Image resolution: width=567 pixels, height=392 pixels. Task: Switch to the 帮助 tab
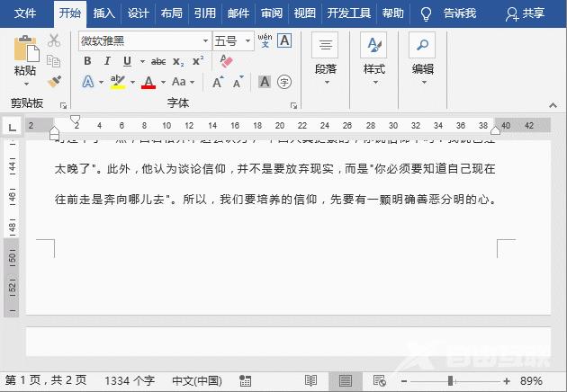point(392,13)
